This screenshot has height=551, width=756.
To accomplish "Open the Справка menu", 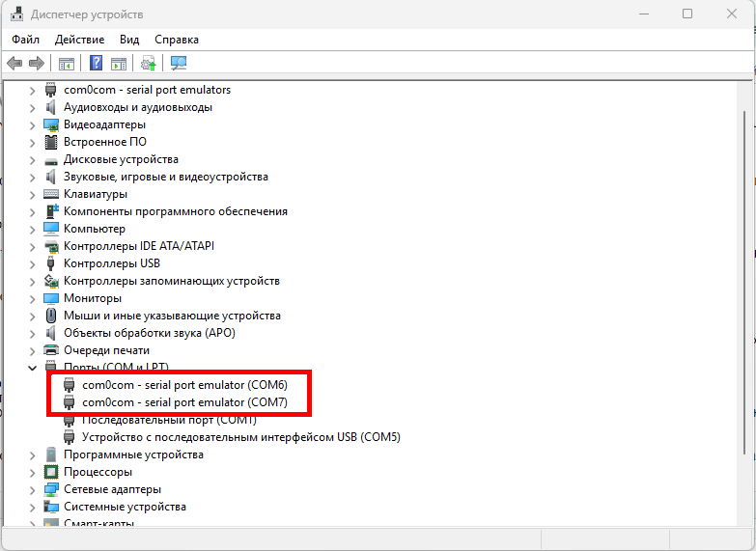I will (x=177, y=39).
